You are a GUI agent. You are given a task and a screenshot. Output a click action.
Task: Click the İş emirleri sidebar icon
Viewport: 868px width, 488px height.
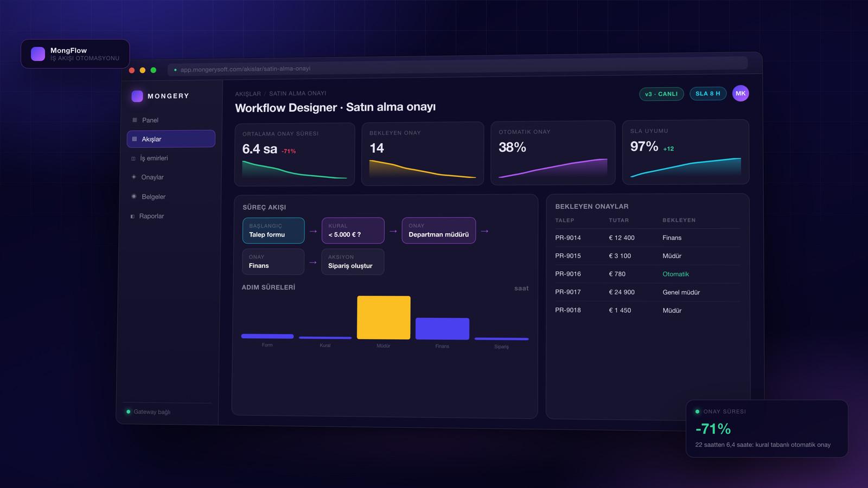pyautogui.click(x=133, y=158)
